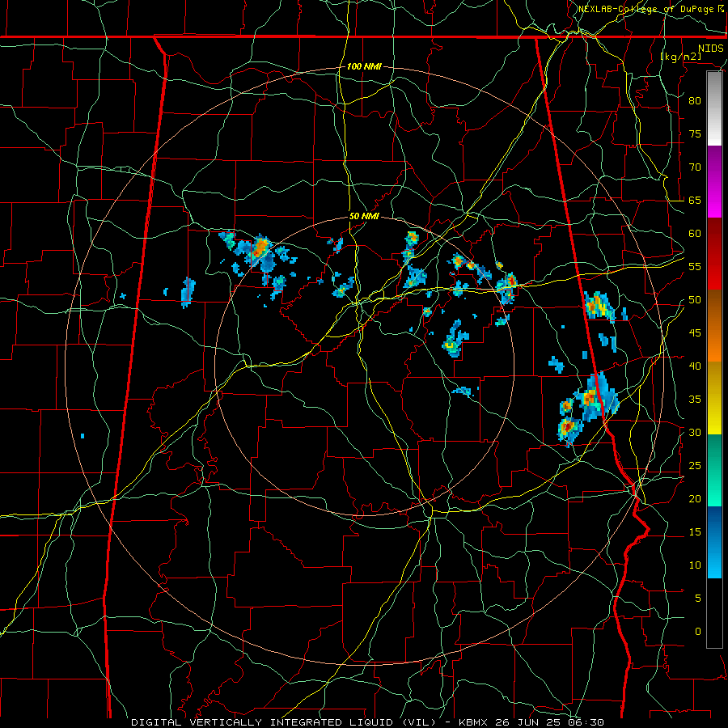
Task: Click the 65 value on the color scale
Action: 695,200
